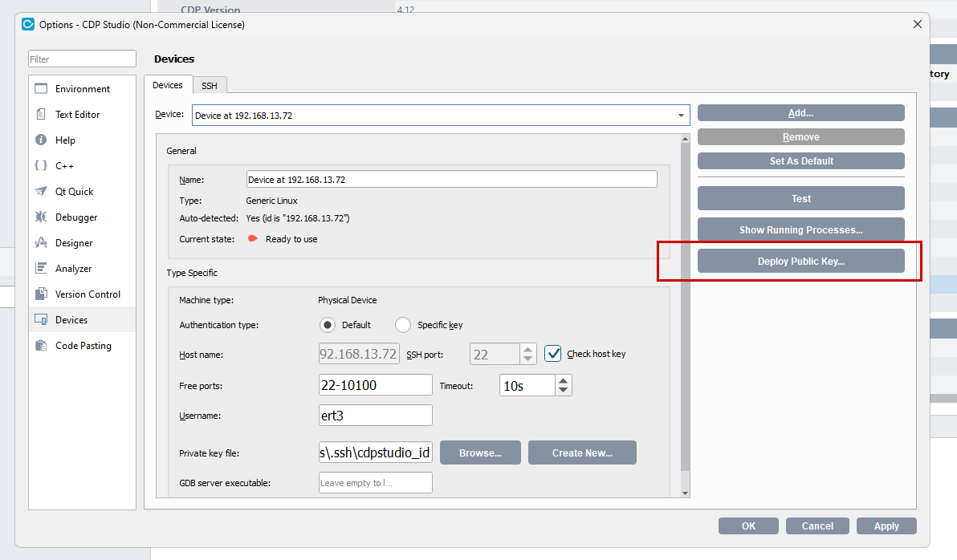Screen dimensions: 957x560
Task: Select Default authentication type
Action: click(327, 325)
